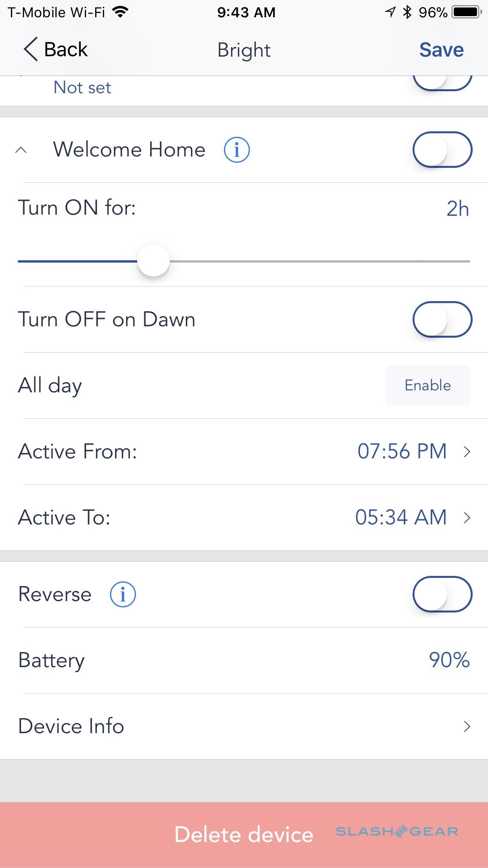Image resolution: width=488 pixels, height=868 pixels.
Task: Toggle the partially visible Not set switch
Action: tap(442, 83)
